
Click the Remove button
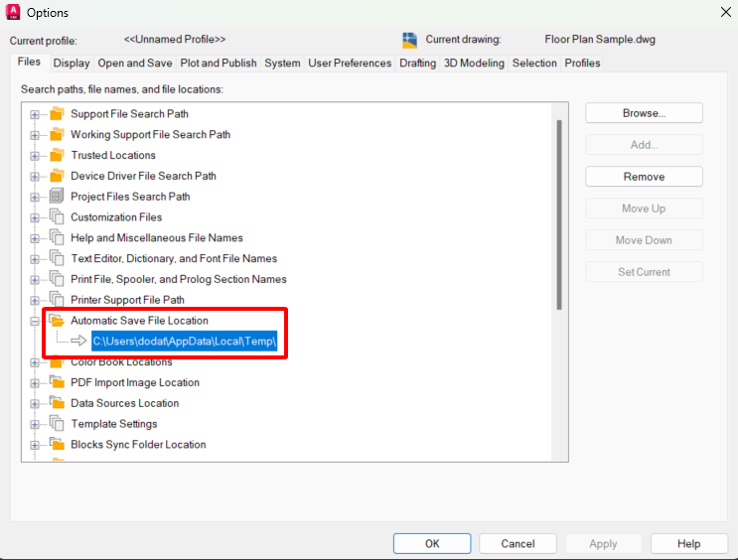[x=644, y=177]
